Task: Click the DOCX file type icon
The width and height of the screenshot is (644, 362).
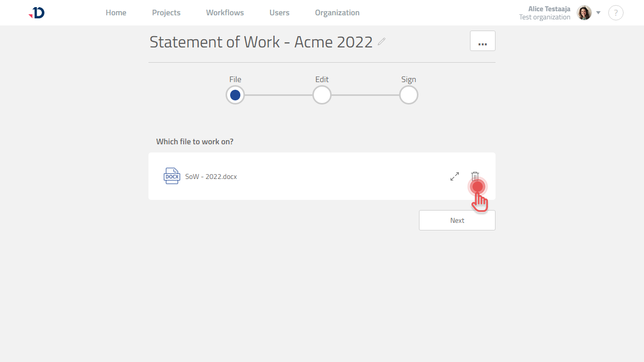Action: (171, 176)
